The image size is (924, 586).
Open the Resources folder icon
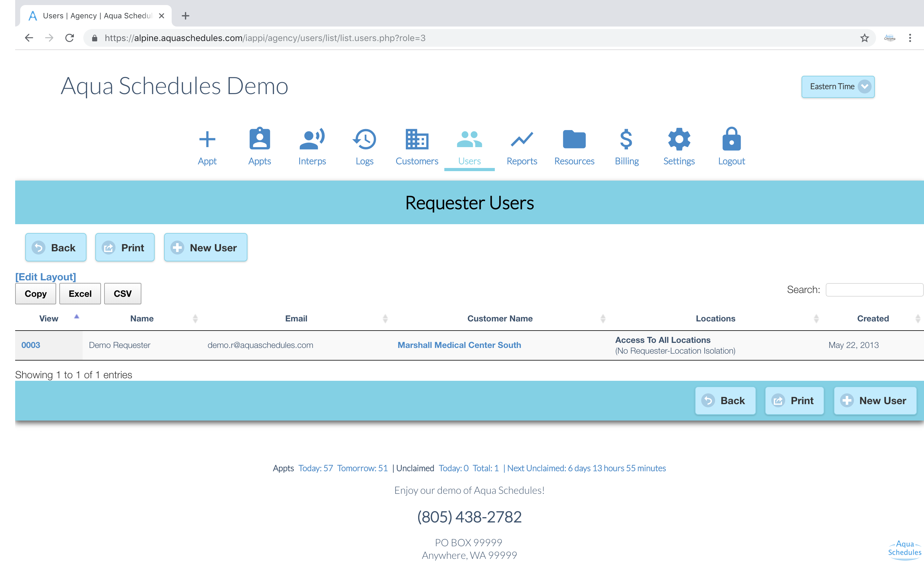574,139
